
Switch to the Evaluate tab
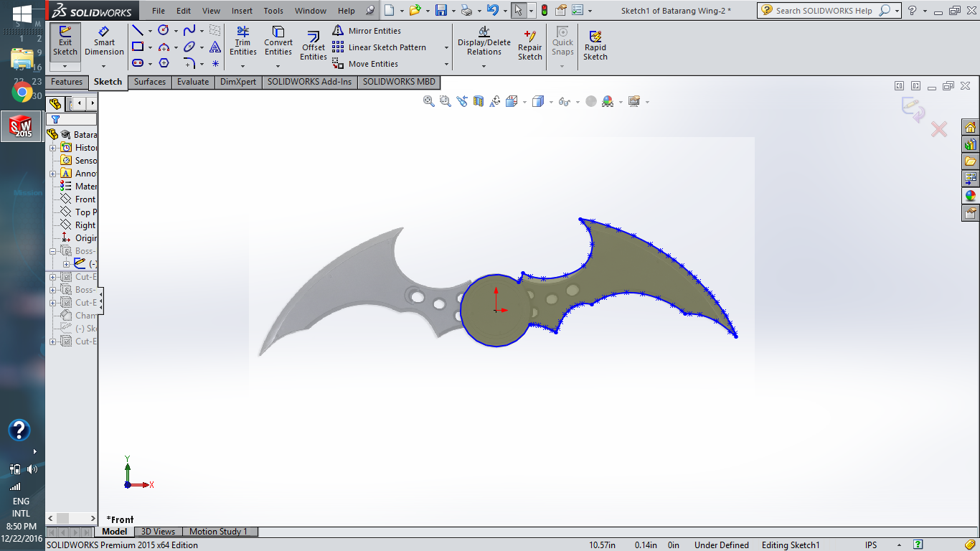[193, 82]
